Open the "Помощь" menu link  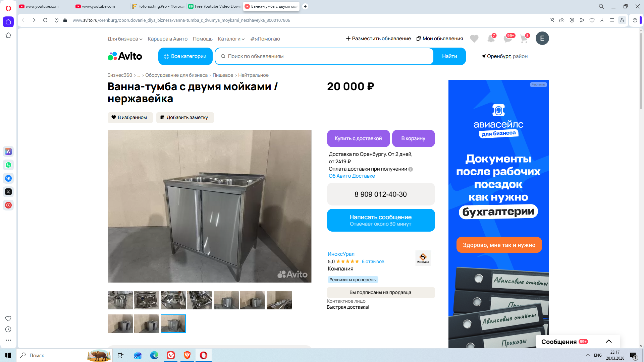pos(203,39)
